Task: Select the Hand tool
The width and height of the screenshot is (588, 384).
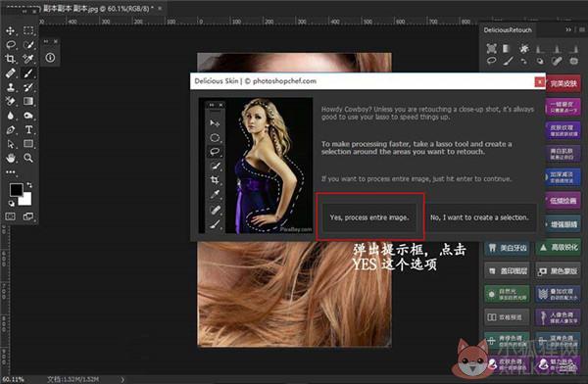Action: (10, 158)
